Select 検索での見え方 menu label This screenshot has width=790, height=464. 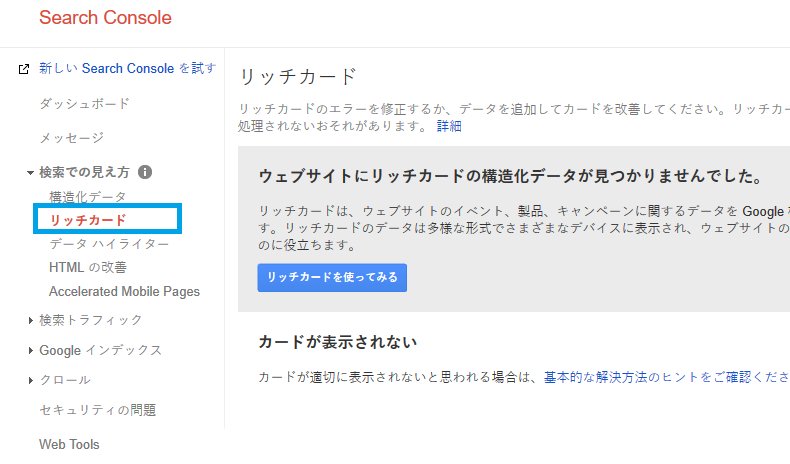tap(84, 172)
